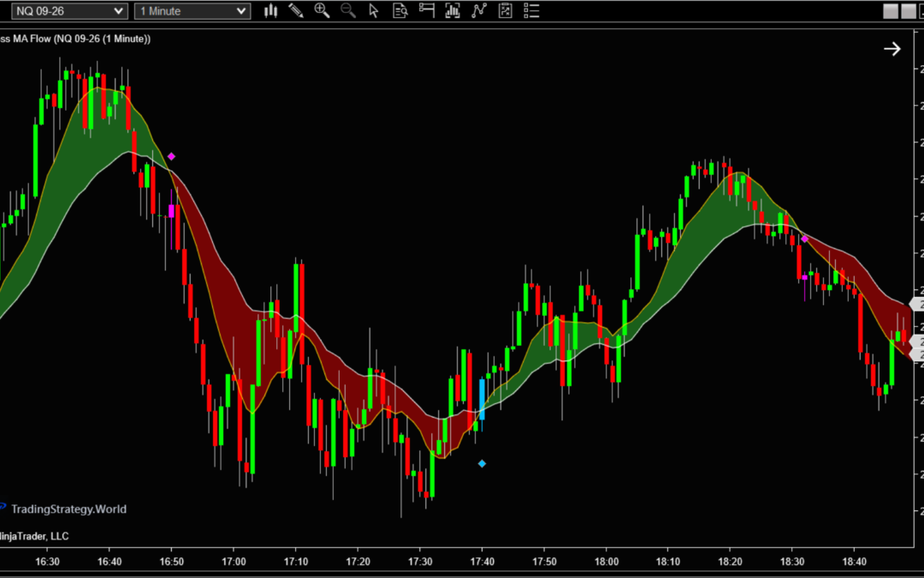Click the 17:50 time axis label
The height and width of the screenshot is (578, 924).
tap(544, 561)
